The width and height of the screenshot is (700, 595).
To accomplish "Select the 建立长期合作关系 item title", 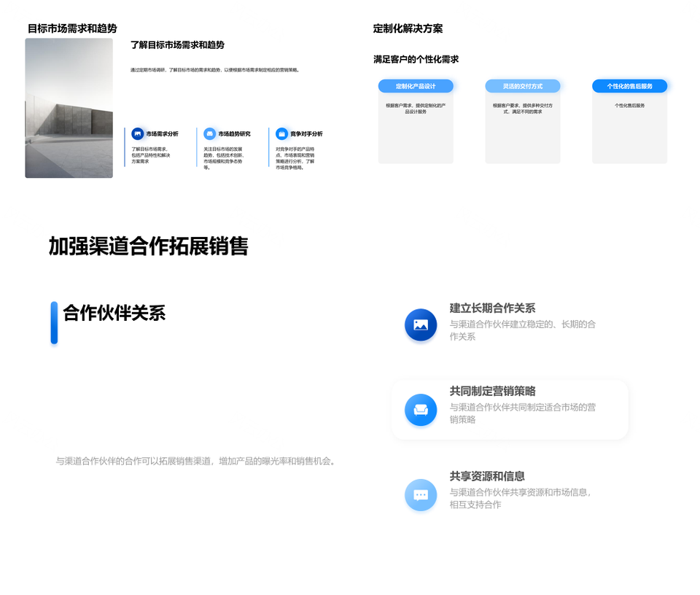I will click(x=493, y=308).
